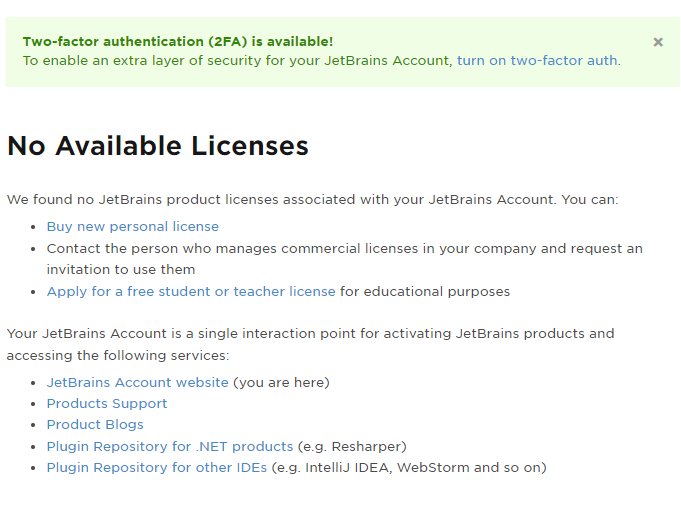Open Plugin Repository for .NET products

tap(170, 447)
